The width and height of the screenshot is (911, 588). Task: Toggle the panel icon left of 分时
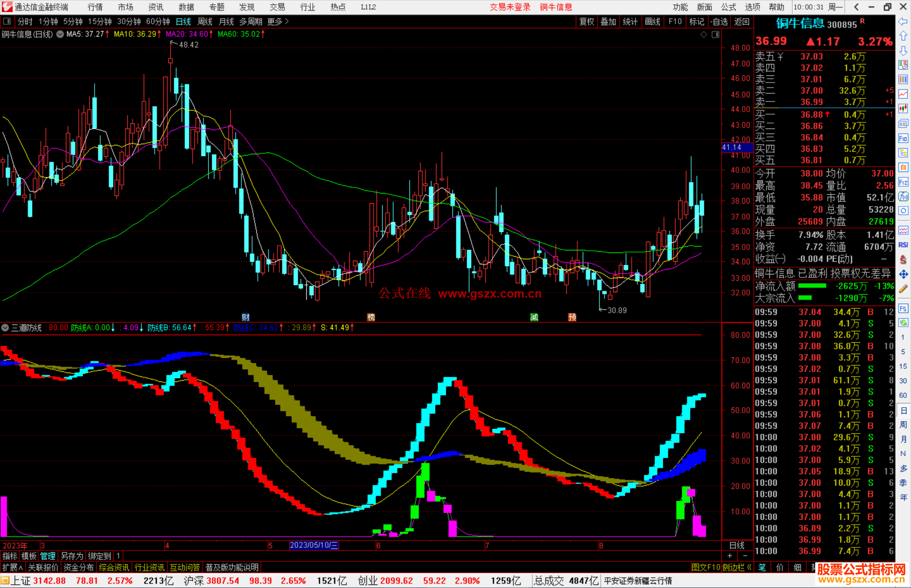pyautogui.click(x=7, y=21)
